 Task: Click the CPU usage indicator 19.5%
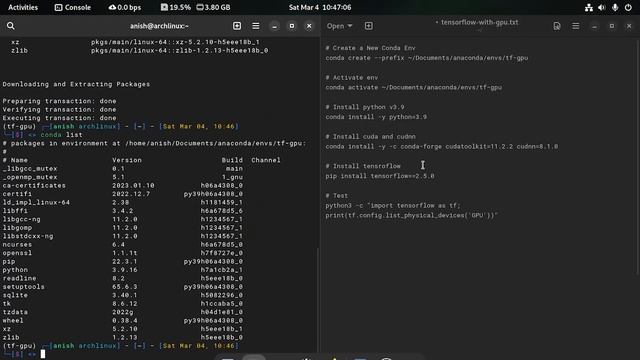click(x=176, y=7)
